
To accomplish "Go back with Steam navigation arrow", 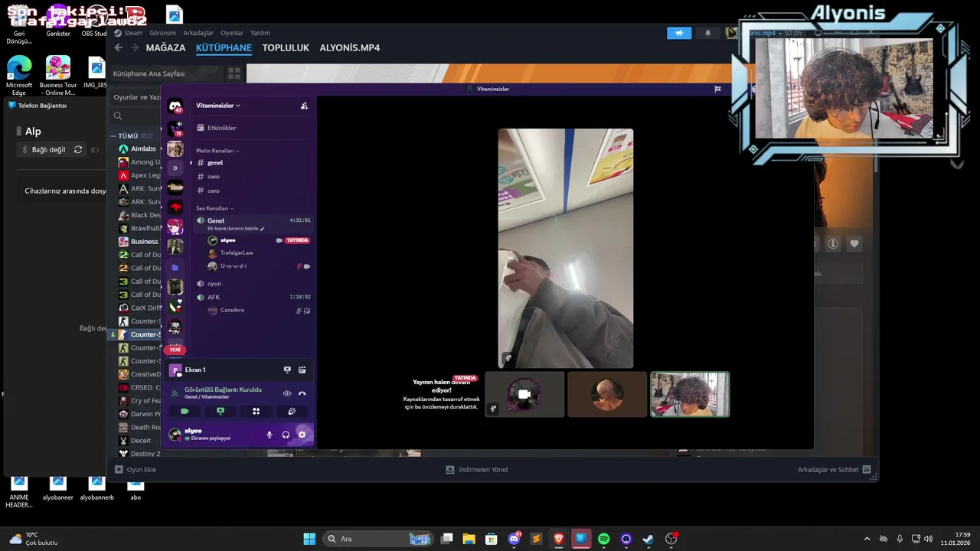I will point(118,47).
